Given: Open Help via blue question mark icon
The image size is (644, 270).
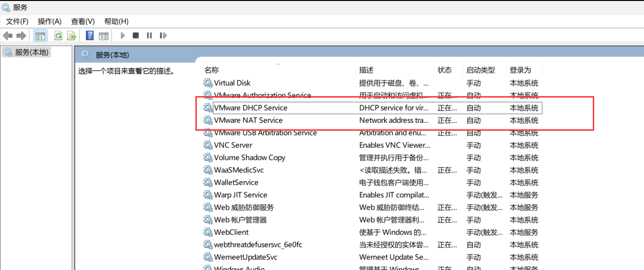Looking at the screenshot, I should pos(90,36).
